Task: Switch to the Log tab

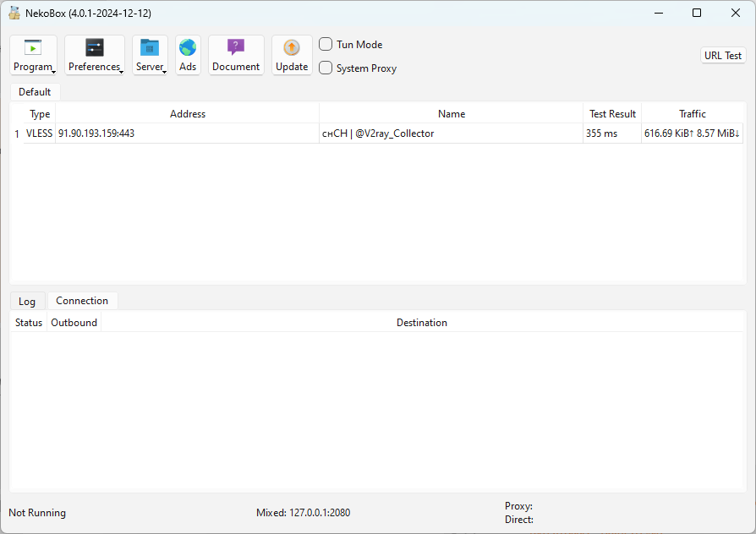Action: point(27,301)
